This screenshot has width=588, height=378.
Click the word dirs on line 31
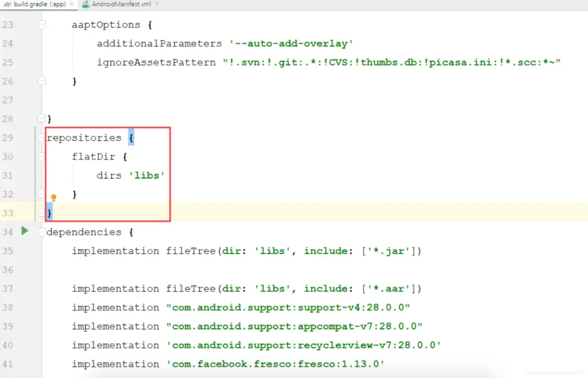tap(109, 176)
